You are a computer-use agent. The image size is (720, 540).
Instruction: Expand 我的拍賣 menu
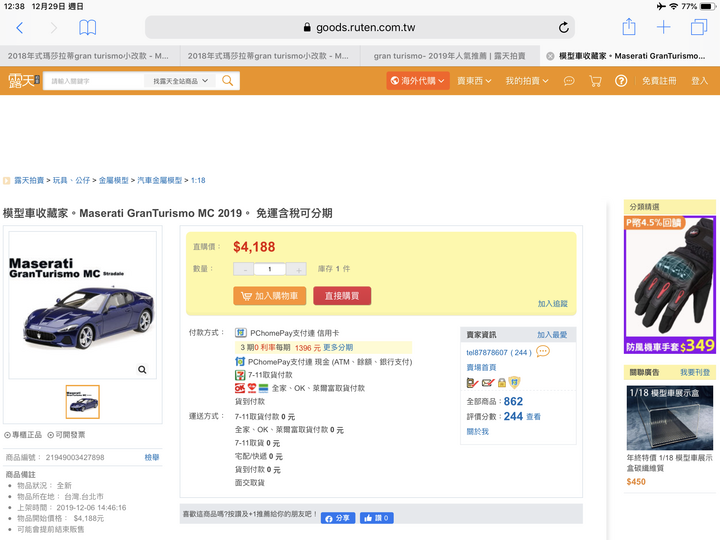(527, 81)
